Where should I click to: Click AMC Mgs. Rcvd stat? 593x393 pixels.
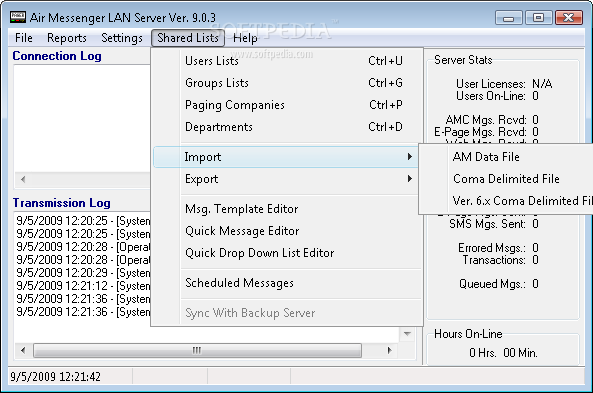pyautogui.click(x=492, y=120)
